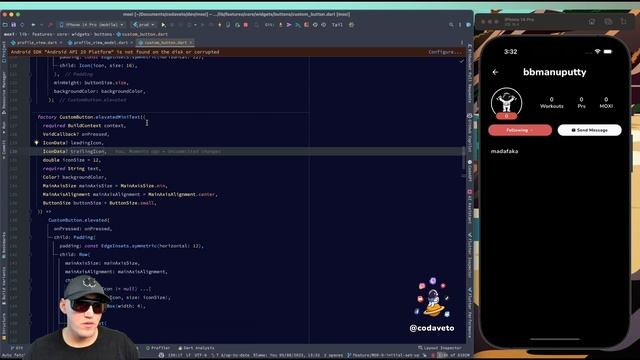Open the Project side panel tab
Viewport: 640px width, 360px height.
pos(4,51)
